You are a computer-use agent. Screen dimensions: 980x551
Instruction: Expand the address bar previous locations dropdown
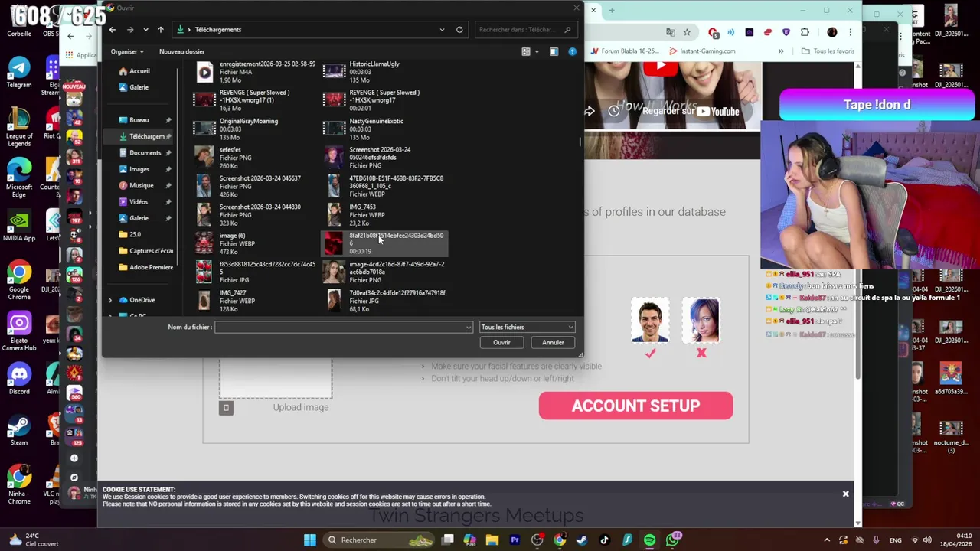tap(442, 30)
